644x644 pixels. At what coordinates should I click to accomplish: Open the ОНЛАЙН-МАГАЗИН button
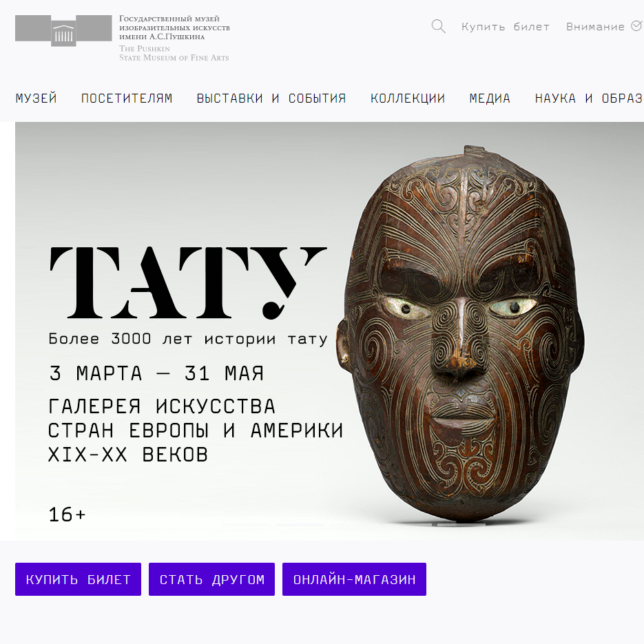354,579
